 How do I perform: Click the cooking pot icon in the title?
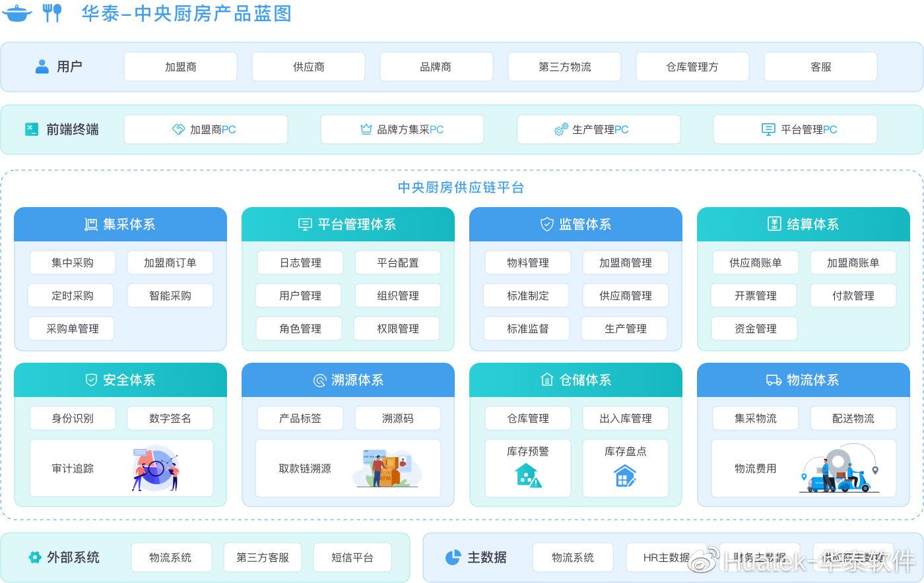pyautogui.click(x=18, y=13)
